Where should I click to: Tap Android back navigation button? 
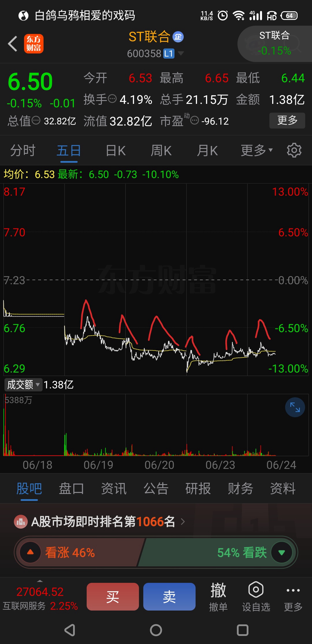[70, 630]
